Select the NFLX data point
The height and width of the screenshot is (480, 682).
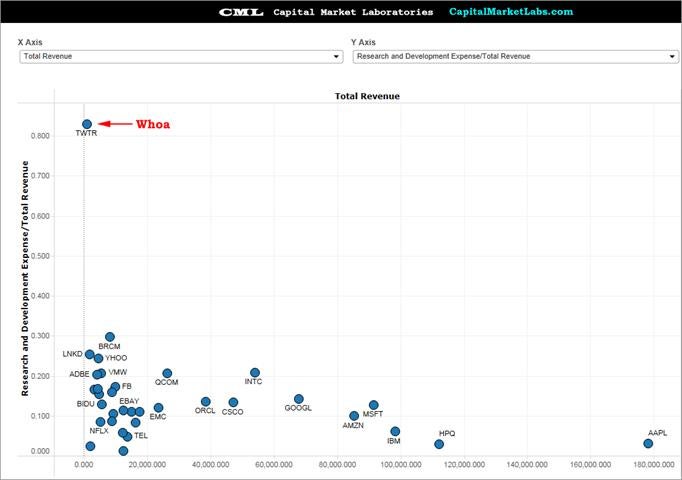[x=100, y=422]
